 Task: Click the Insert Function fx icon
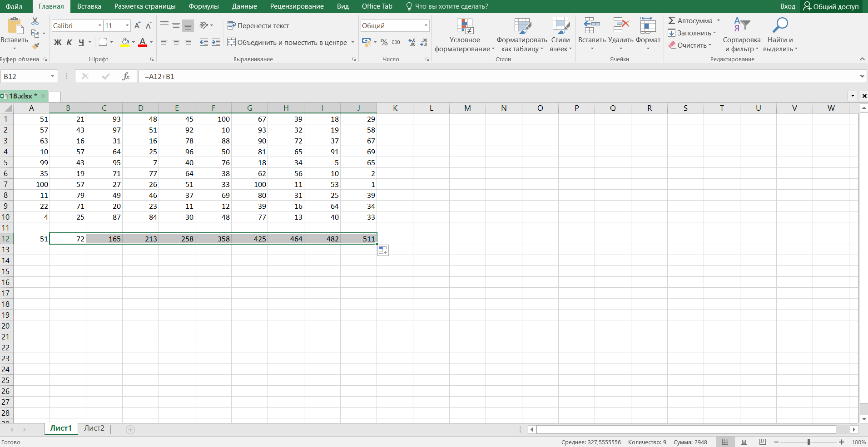click(126, 76)
